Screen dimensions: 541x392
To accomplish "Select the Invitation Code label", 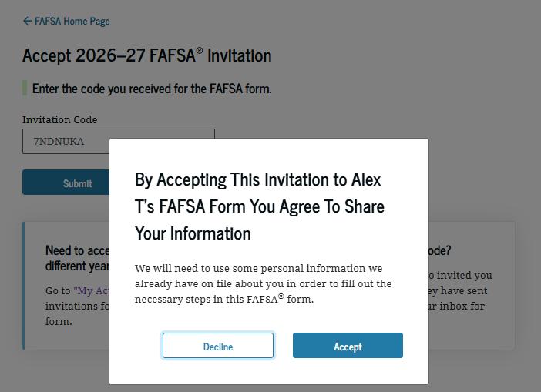I will coord(59,119).
